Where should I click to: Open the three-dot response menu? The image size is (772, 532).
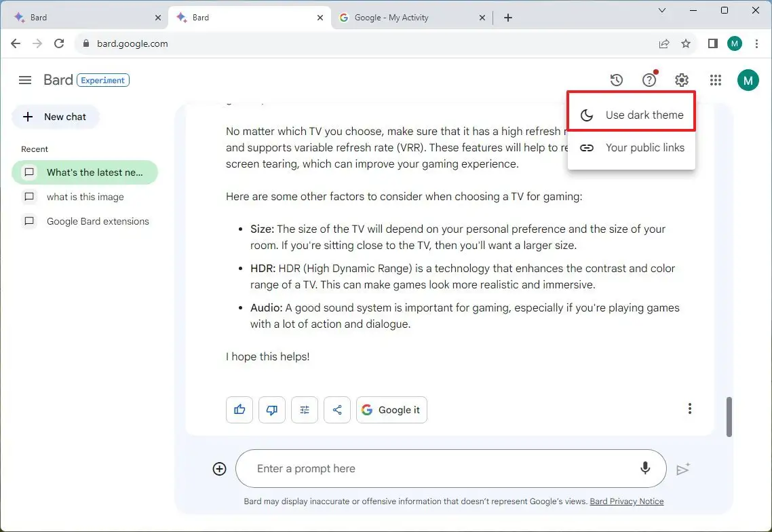(x=690, y=408)
